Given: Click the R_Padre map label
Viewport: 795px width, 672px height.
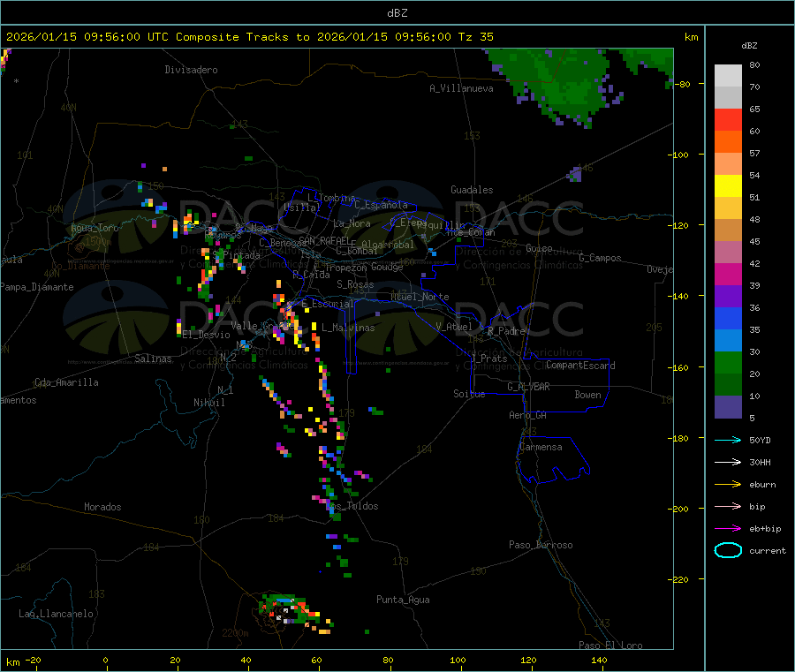Looking at the screenshot, I should point(506,331).
